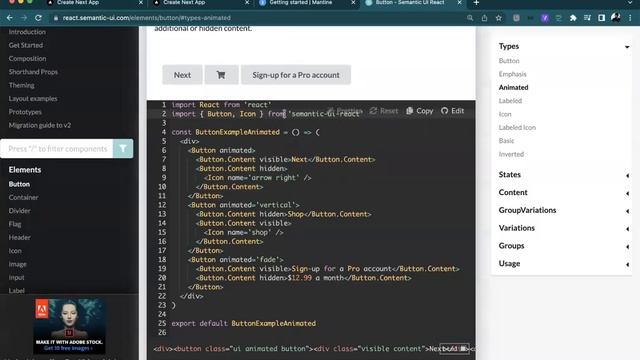Open Theming in the sidebar
Viewport: 640px width, 360px height.
[x=22, y=85]
